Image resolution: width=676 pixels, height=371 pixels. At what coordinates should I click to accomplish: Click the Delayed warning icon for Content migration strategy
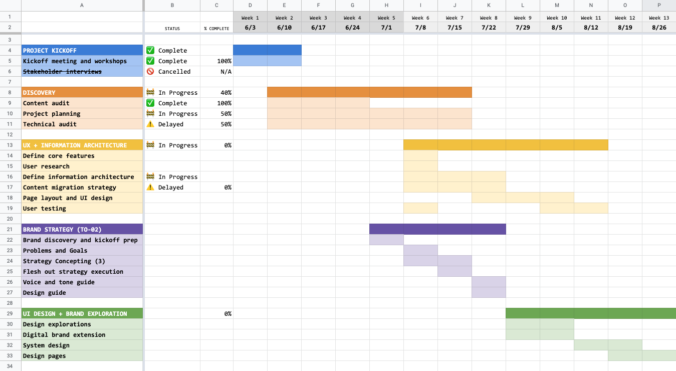click(150, 187)
